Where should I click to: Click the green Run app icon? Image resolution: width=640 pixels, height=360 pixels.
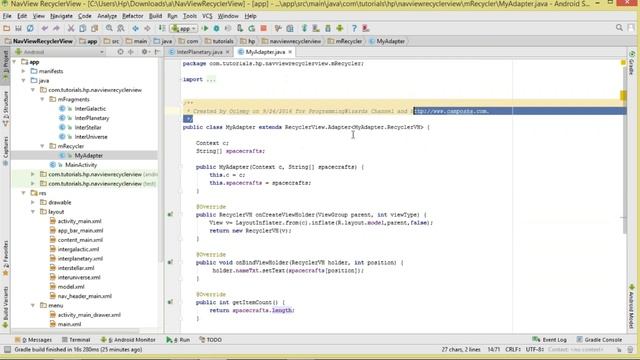click(x=205, y=28)
